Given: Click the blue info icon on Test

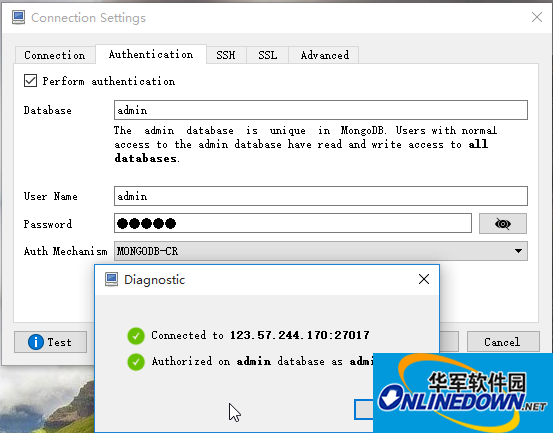Looking at the screenshot, I should tap(36, 342).
